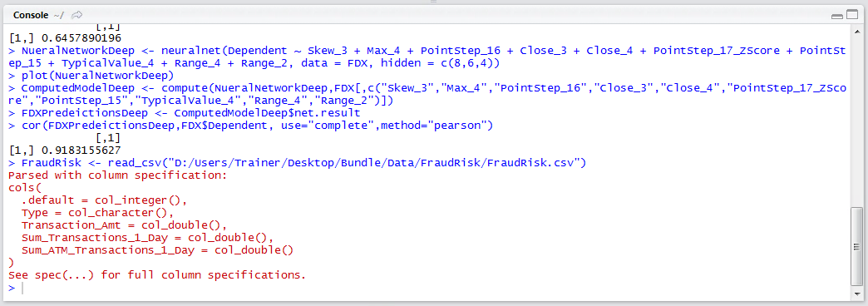
Task: Click 'See spec(...) for full column specifications.'
Action: pyautogui.click(x=157, y=275)
